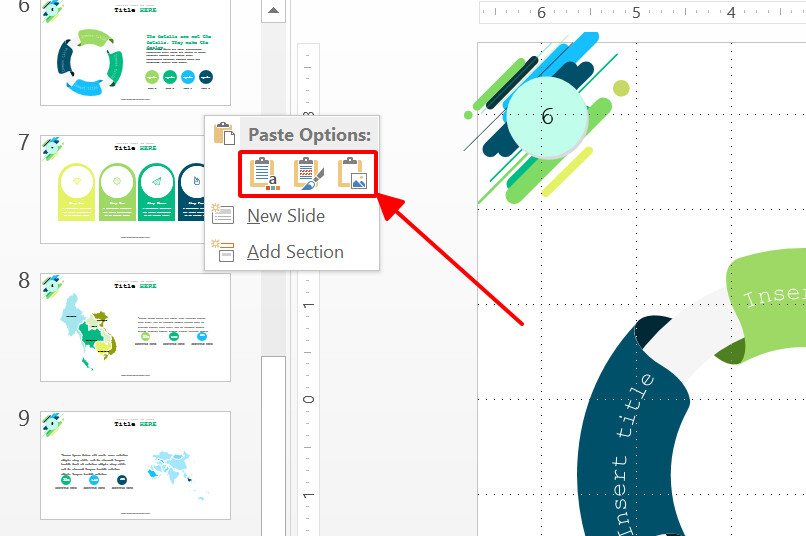Open slide 9 thumbnail with blue map
This screenshot has width=806, height=536.
[136, 465]
